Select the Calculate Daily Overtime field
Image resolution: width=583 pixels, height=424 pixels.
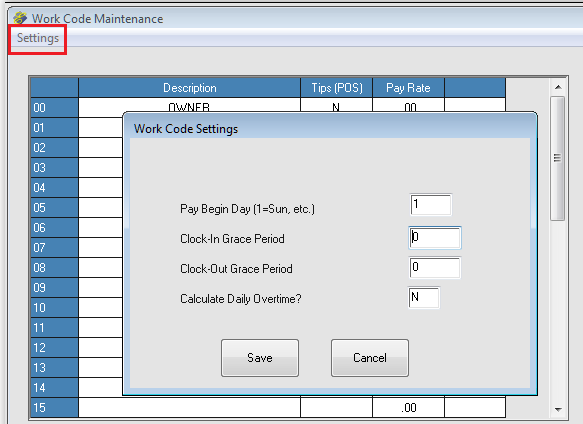tap(424, 298)
